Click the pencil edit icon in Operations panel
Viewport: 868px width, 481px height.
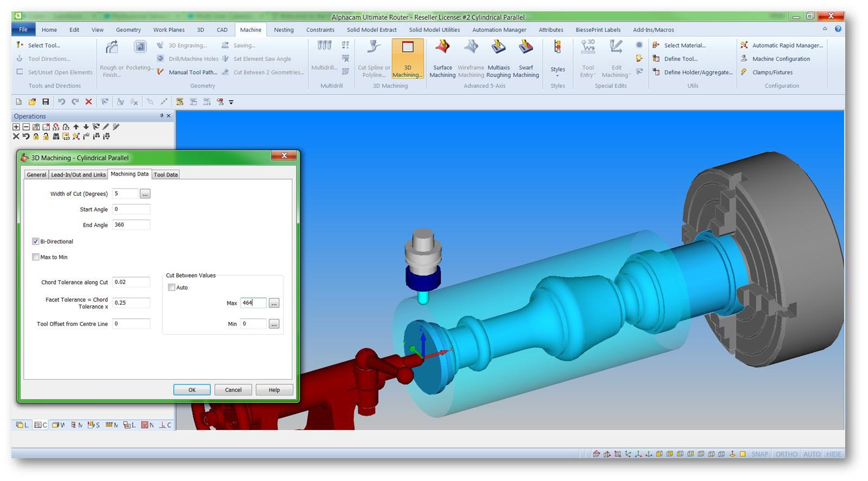pyautogui.click(x=106, y=127)
